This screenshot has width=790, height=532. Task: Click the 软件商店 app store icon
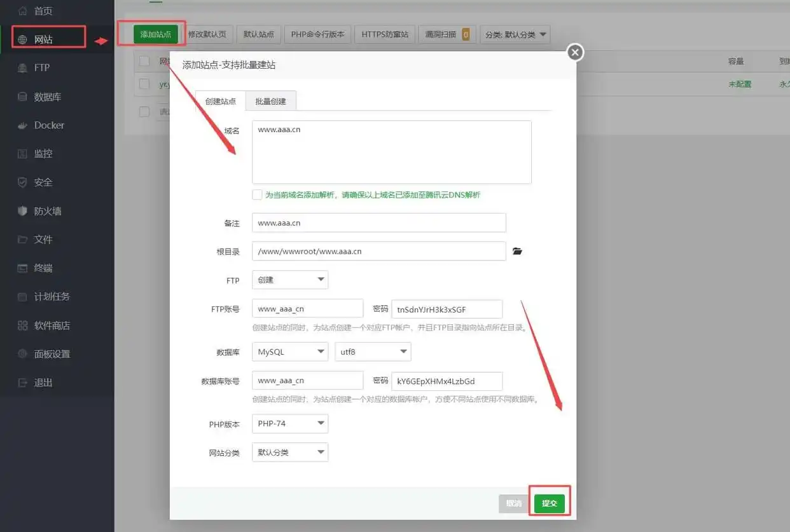tap(23, 325)
